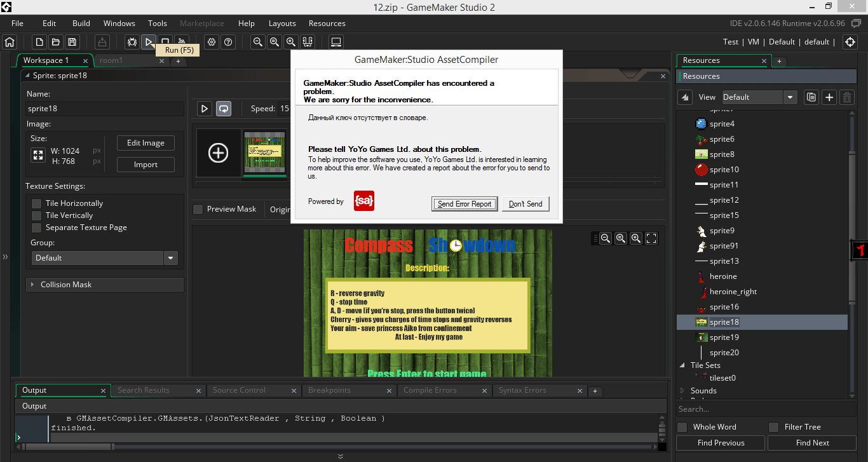868x462 pixels.
Task: Click Don't Send in error dialog
Action: click(x=526, y=203)
